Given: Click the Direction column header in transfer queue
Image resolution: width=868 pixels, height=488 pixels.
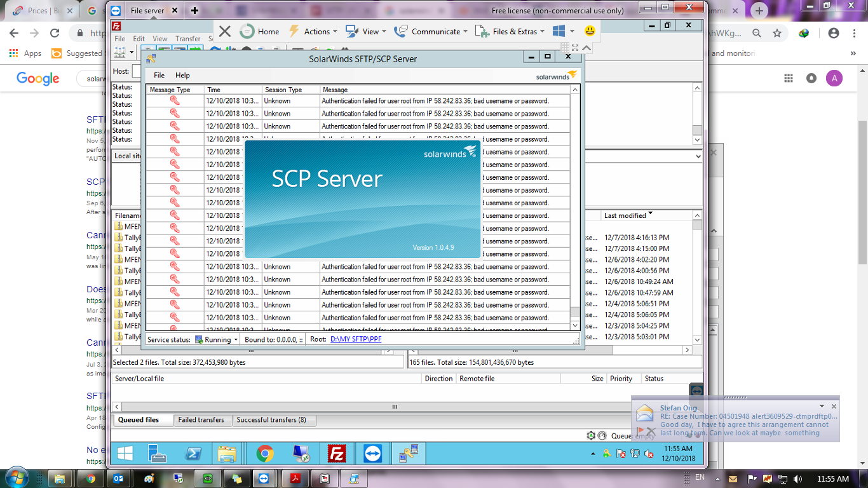Looking at the screenshot, I should pos(438,379).
